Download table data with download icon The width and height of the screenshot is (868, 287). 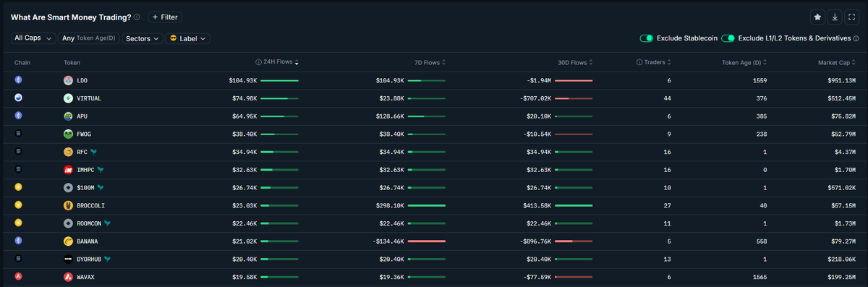[835, 17]
